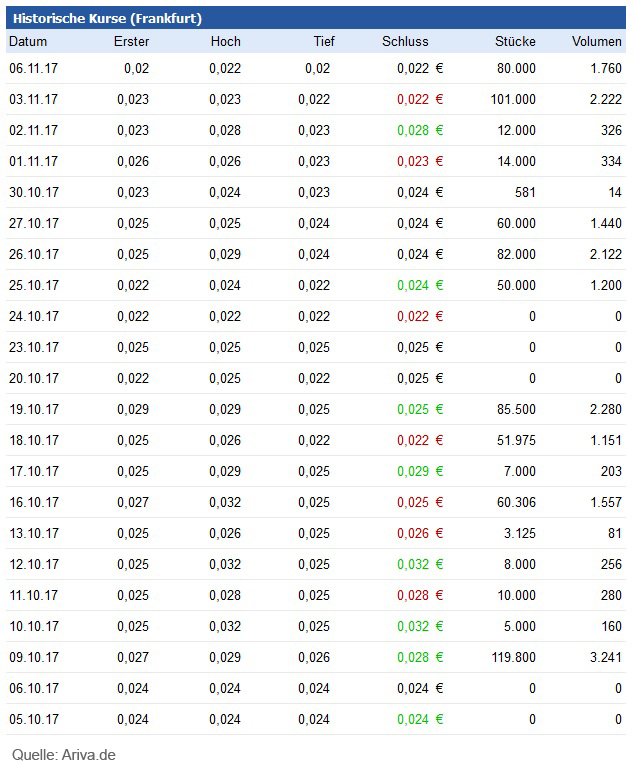Select the red closing price on 24.10.17

[412, 316]
